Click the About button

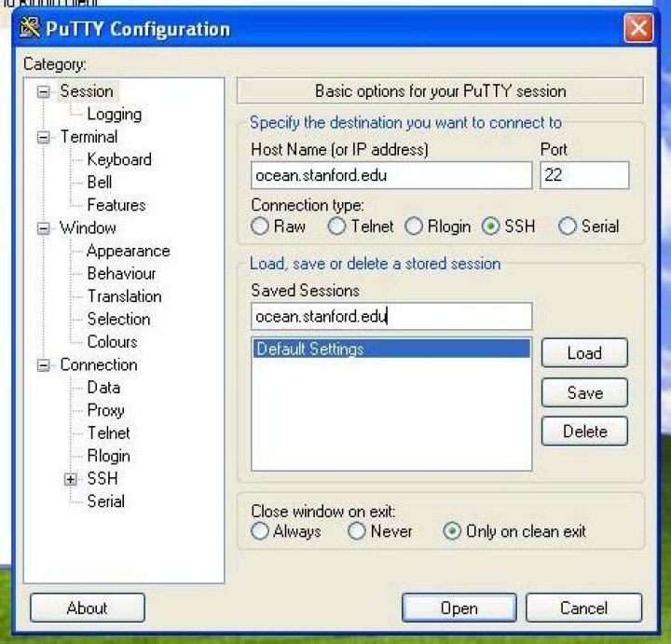[88, 608]
